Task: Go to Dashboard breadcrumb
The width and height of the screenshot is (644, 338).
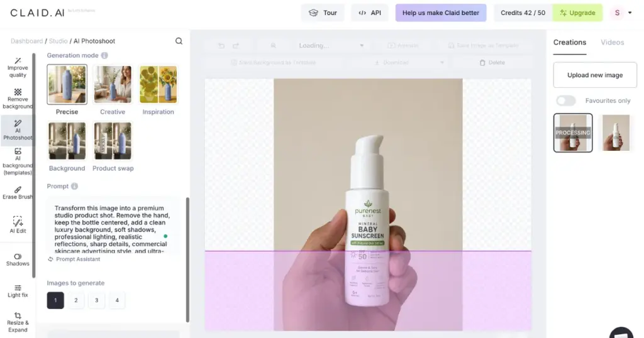Action: pyautogui.click(x=26, y=41)
